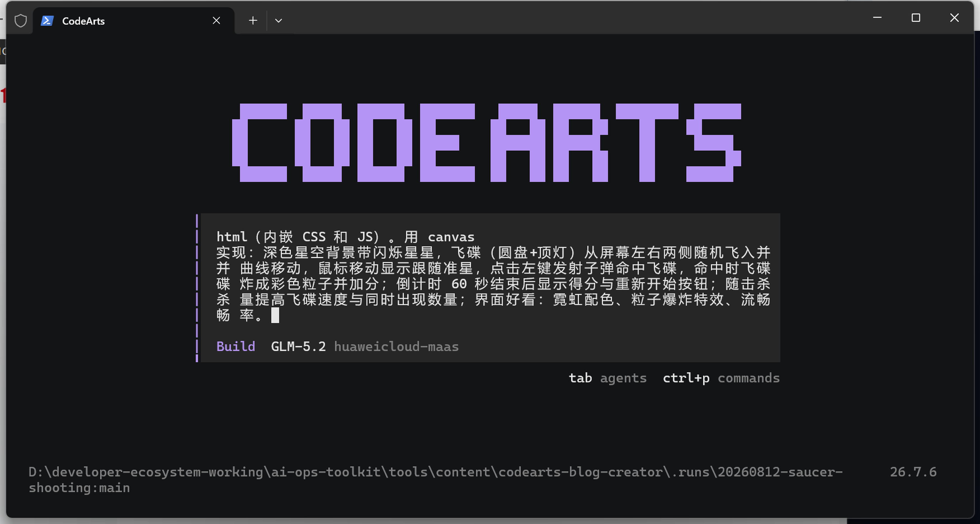The height and width of the screenshot is (524, 980).
Task: Click the PowerShell icon on the CodeArts tab
Action: click(x=47, y=20)
